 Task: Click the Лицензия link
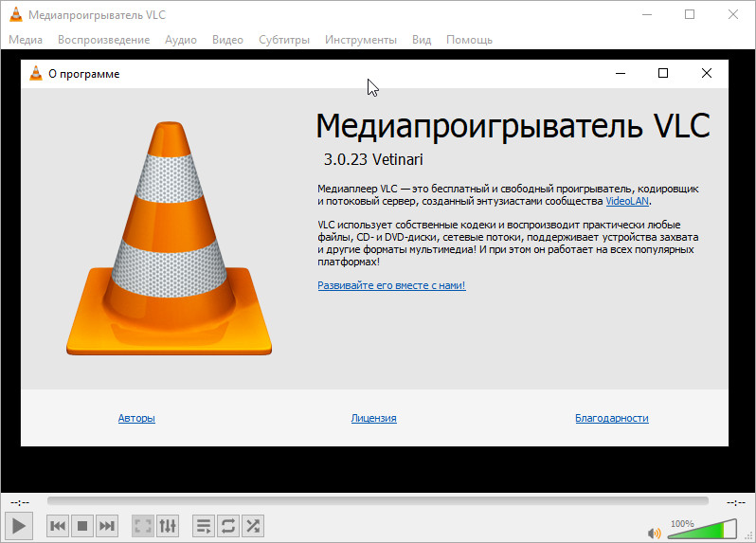tap(373, 418)
